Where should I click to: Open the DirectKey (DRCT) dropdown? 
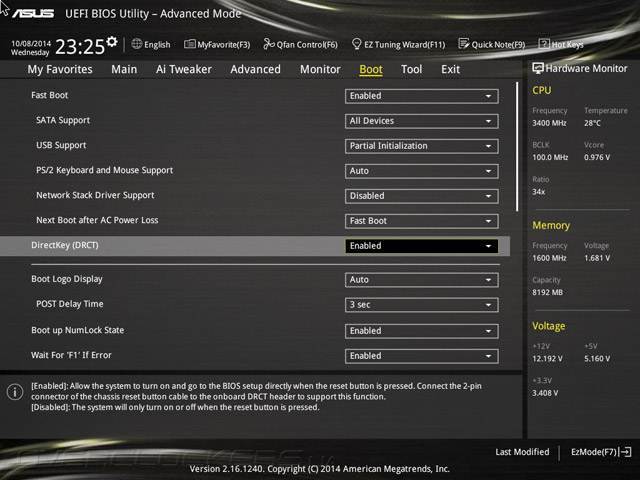pos(422,246)
